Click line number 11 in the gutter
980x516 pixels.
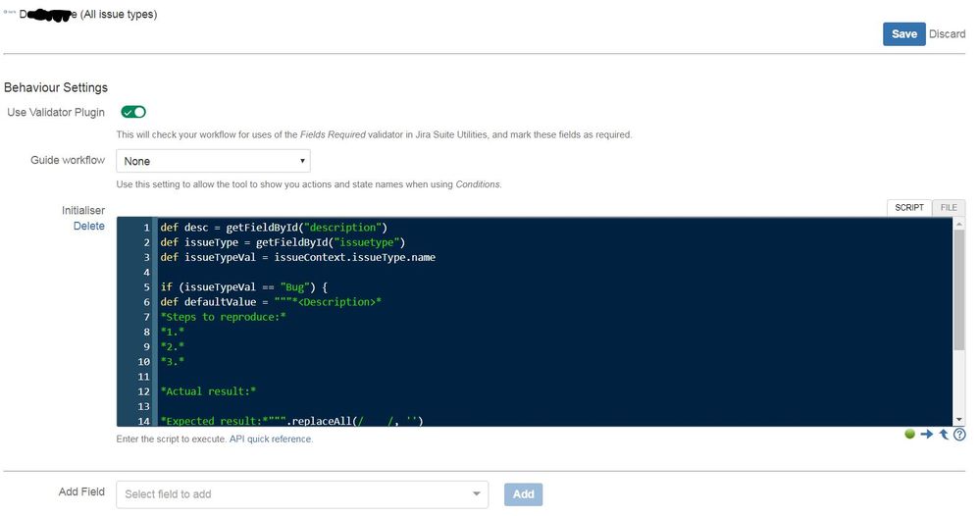pyautogui.click(x=143, y=377)
